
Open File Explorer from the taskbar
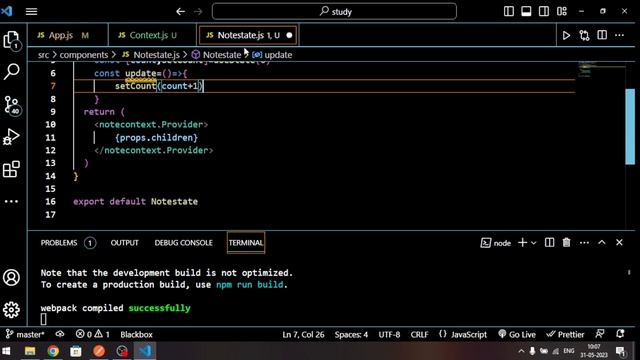pos(30,351)
